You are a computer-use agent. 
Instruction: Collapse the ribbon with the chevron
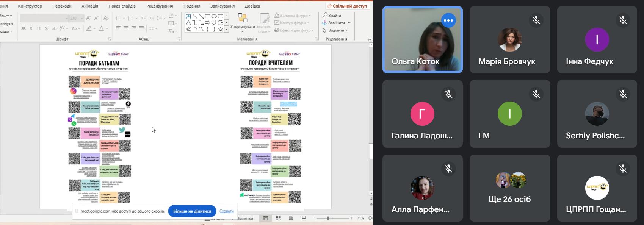(370, 39)
